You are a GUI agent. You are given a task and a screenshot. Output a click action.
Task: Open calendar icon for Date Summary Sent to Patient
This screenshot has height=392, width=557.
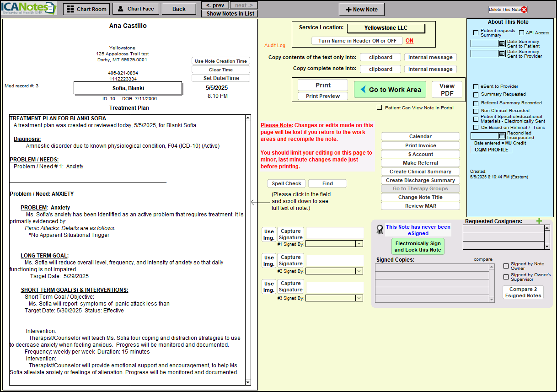coord(502,43)
